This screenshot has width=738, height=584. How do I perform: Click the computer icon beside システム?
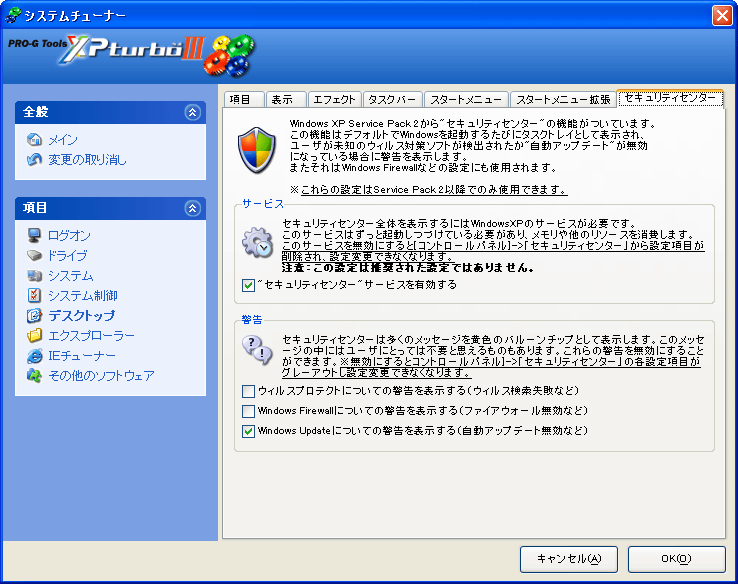34,275
